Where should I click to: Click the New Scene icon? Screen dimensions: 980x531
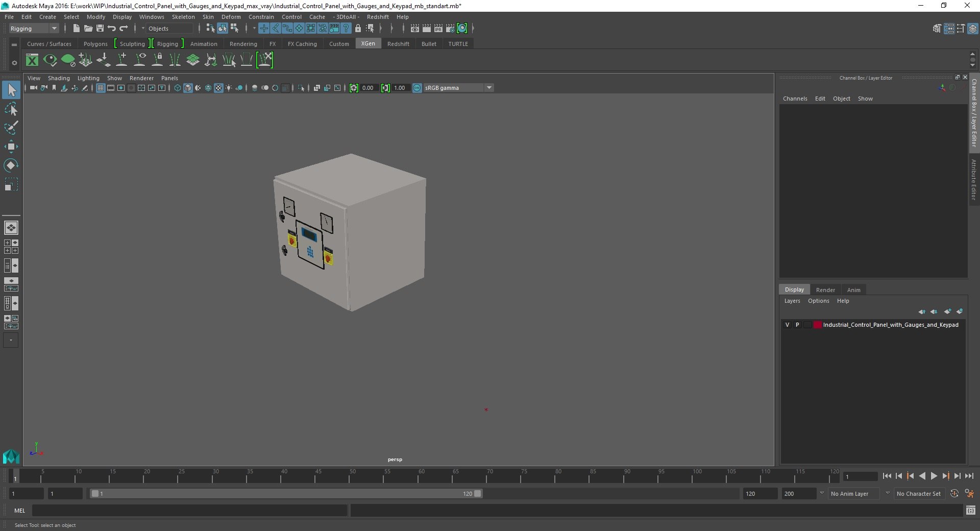(x=76, y=29)
